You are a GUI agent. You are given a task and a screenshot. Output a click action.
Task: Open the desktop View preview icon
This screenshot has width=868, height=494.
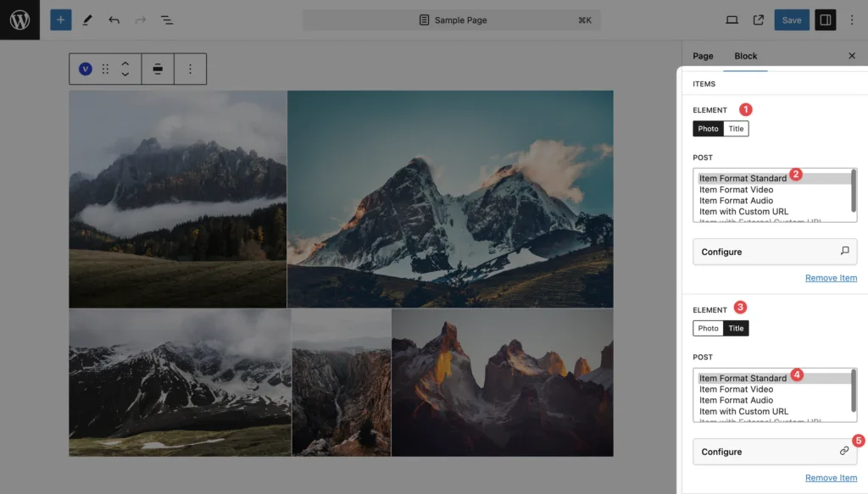pos(732,20)
